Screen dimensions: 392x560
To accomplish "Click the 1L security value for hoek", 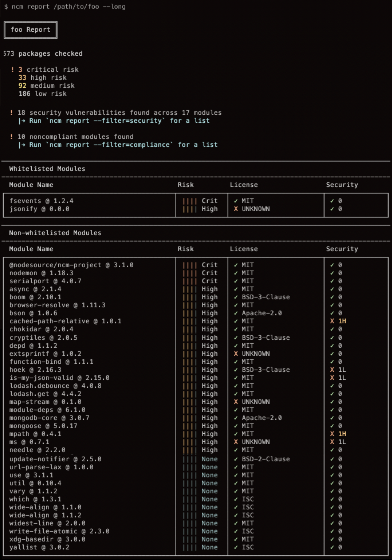I will 342,370.
